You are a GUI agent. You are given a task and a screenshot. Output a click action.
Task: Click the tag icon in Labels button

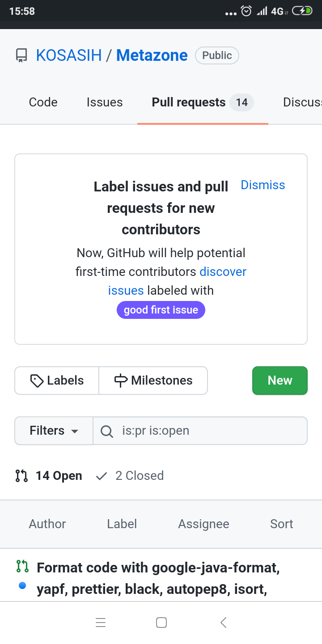[37, 381]
